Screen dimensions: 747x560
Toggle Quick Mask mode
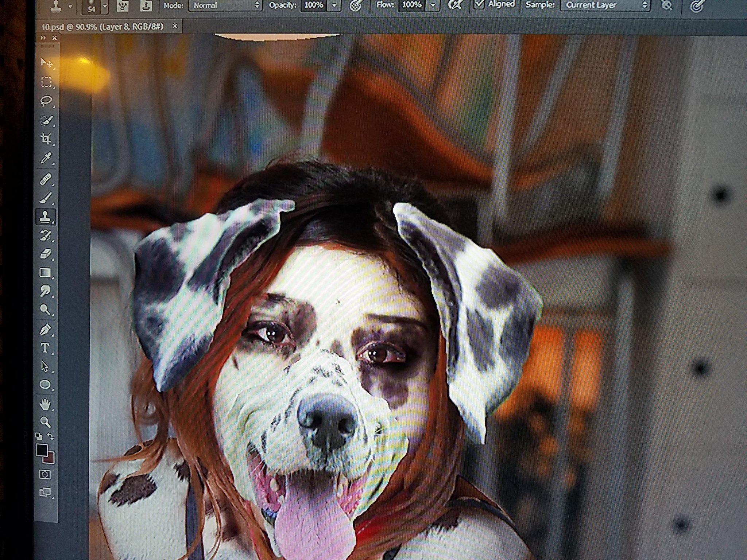(x=45, y=474)
